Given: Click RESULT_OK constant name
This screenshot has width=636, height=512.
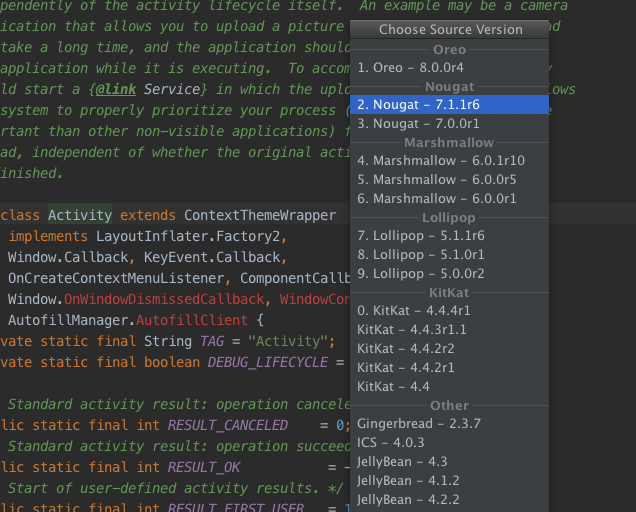Looking at the screenshot, I should [x=204, y=467].
